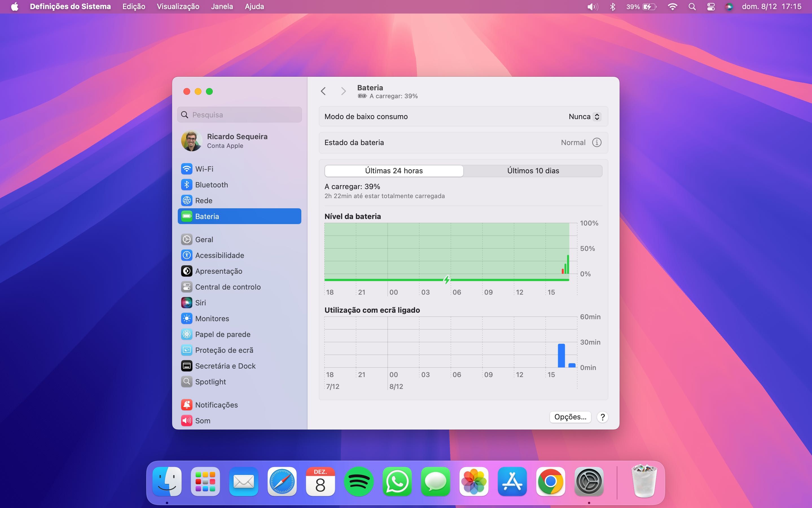Viewport: 812px width, 508px height.
Task: Click 'Nível da bateria' heading
Action: (x=353, y=216)
